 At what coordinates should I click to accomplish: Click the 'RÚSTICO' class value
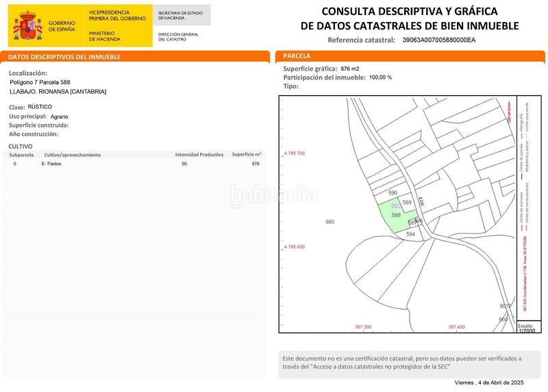tap(40, 107)
